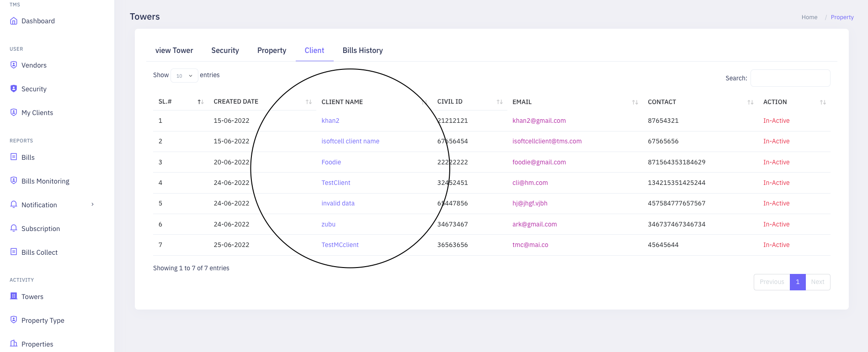Click the Dashboard home icon in sidebar

pyautogui.click(x=14, y=21)
